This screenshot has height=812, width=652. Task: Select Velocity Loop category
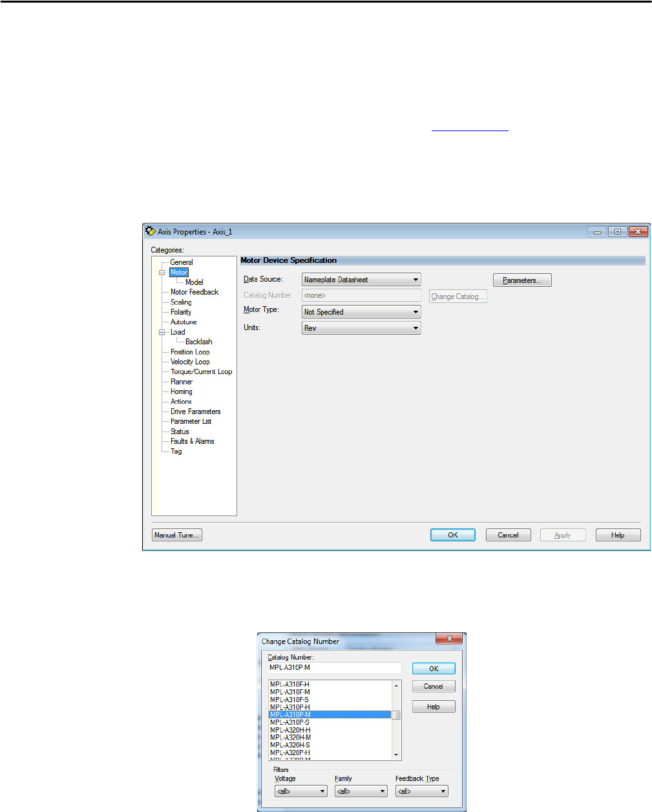[190, 362]
